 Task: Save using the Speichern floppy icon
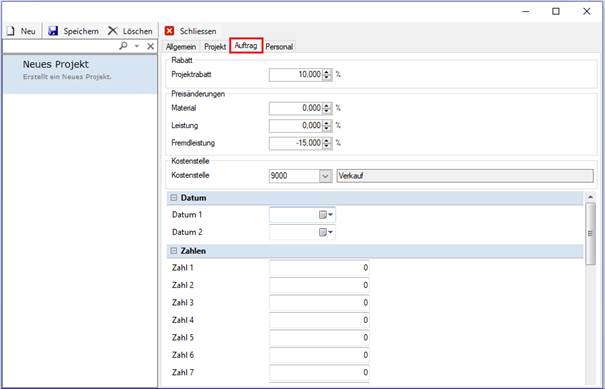(53, 31)
